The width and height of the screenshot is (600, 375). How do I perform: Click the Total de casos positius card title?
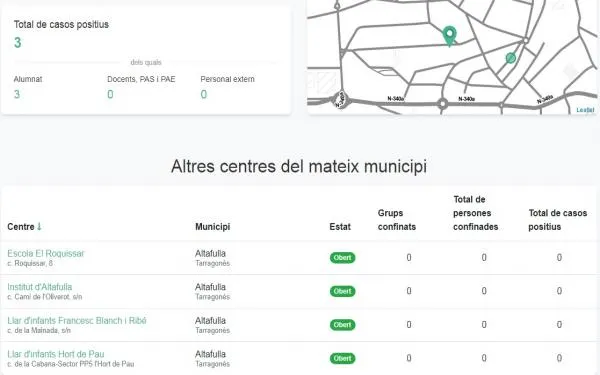(61, 24)
